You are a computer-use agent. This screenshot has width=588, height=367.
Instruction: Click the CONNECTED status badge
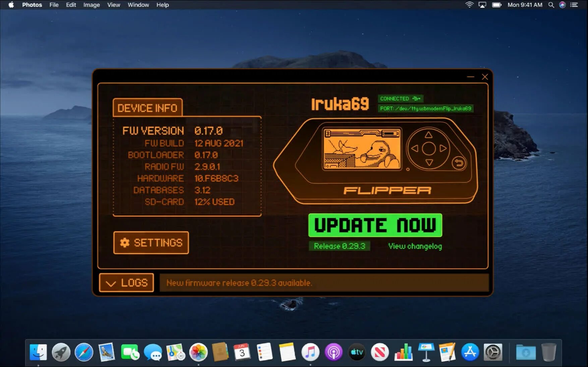pyautogui.click(x=401, y=98)
